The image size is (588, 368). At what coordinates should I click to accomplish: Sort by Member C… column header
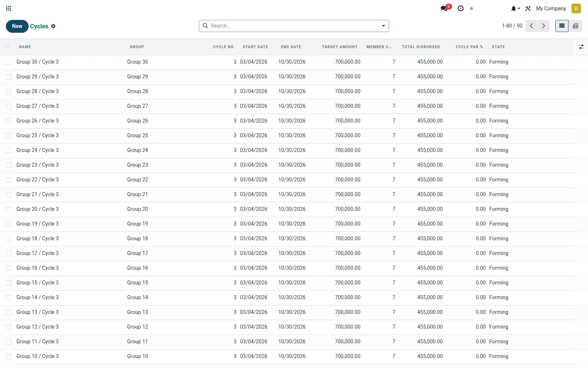(x=379, y=47)
